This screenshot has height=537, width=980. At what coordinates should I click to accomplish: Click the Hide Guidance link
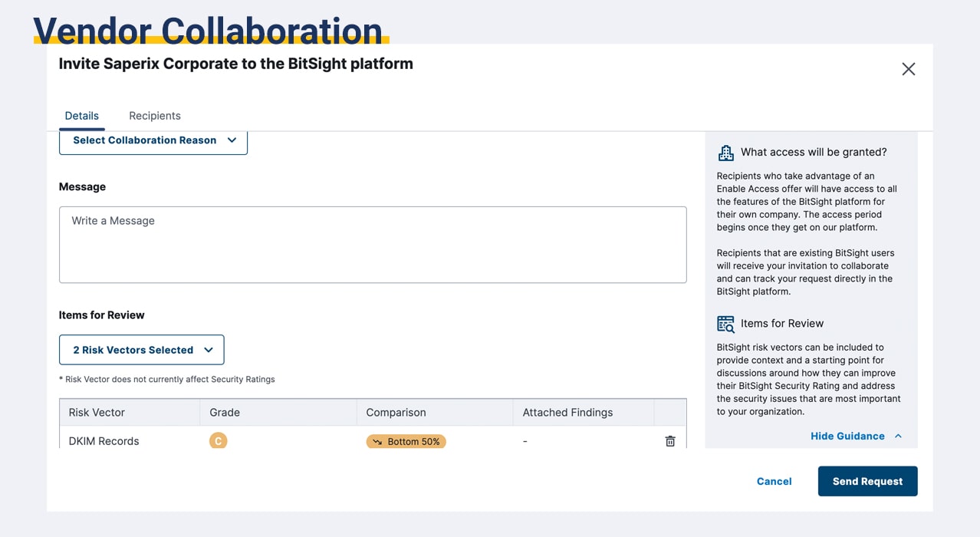847,436
